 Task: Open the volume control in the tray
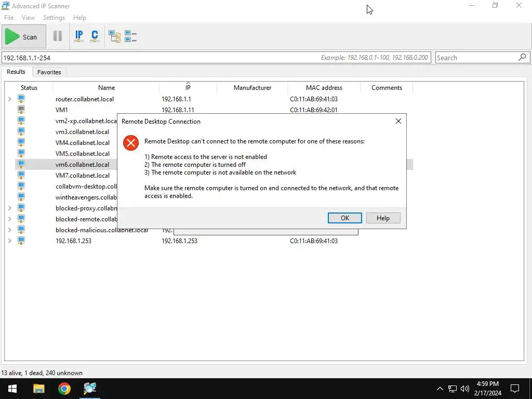pyautogui.click(x=465, y=389)
